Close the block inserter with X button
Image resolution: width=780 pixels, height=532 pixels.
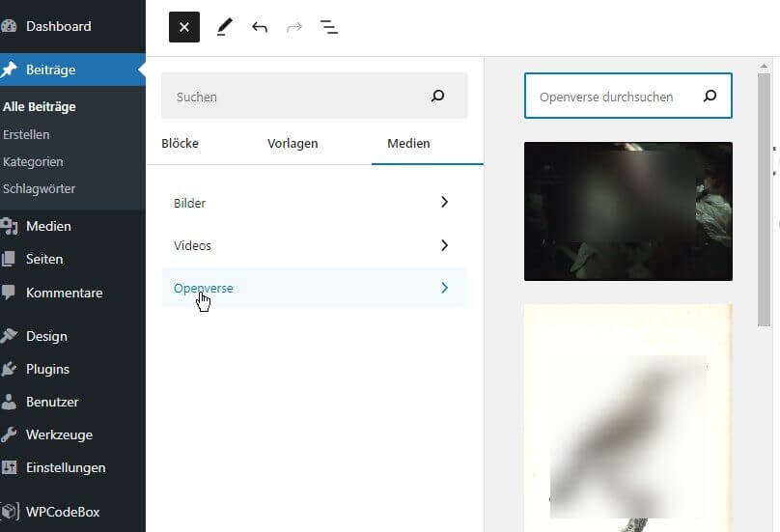point(184,27)
